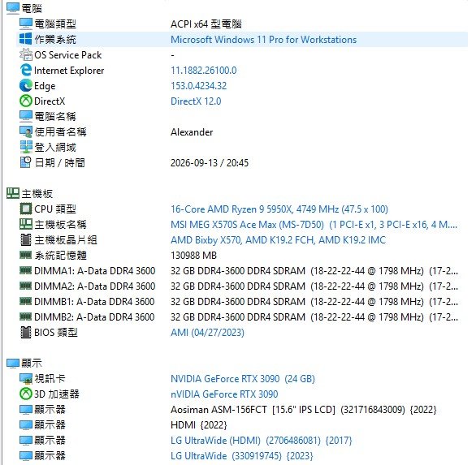Click the 3D 加速器 icon
The image size is (476, 465).
[25, 394]
